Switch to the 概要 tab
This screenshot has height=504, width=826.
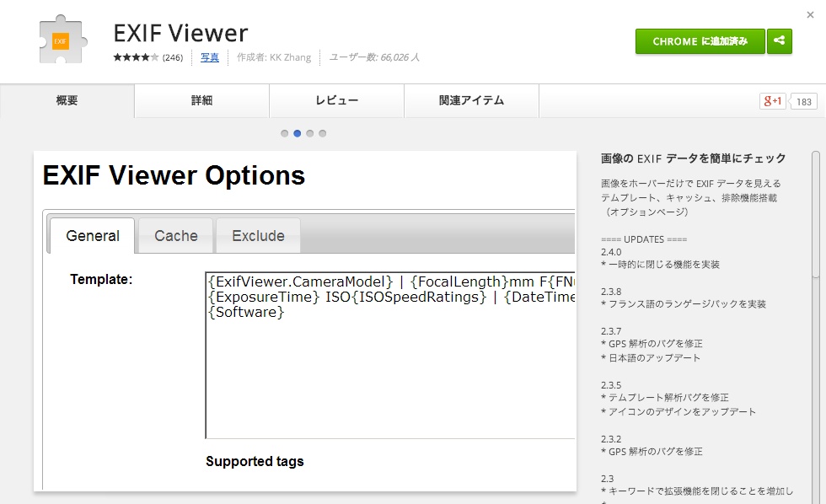pos(67,100)
